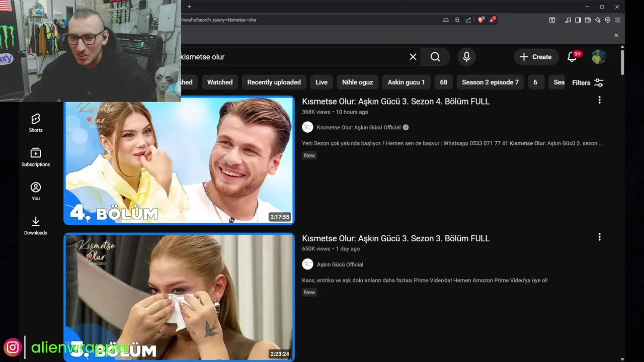Open Leo AI sparkle icon
644x362 pixels.
(598, 20)
